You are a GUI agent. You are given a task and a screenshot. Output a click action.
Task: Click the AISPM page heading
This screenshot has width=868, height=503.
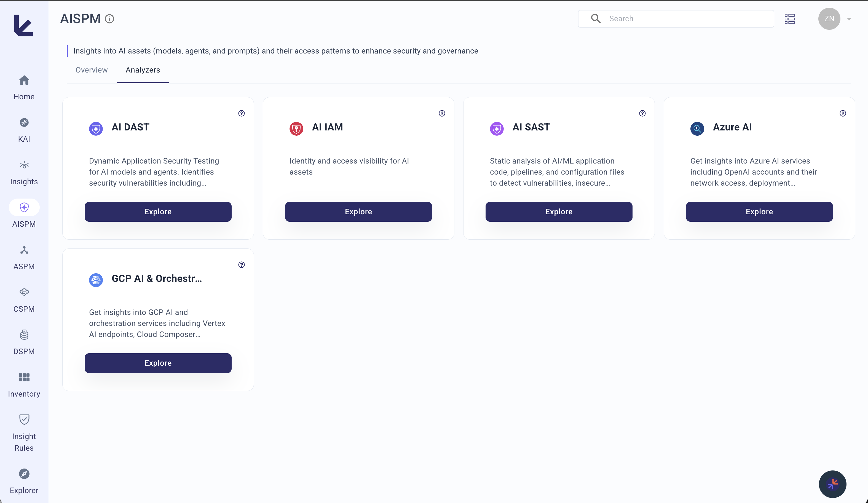coord(81,18)
